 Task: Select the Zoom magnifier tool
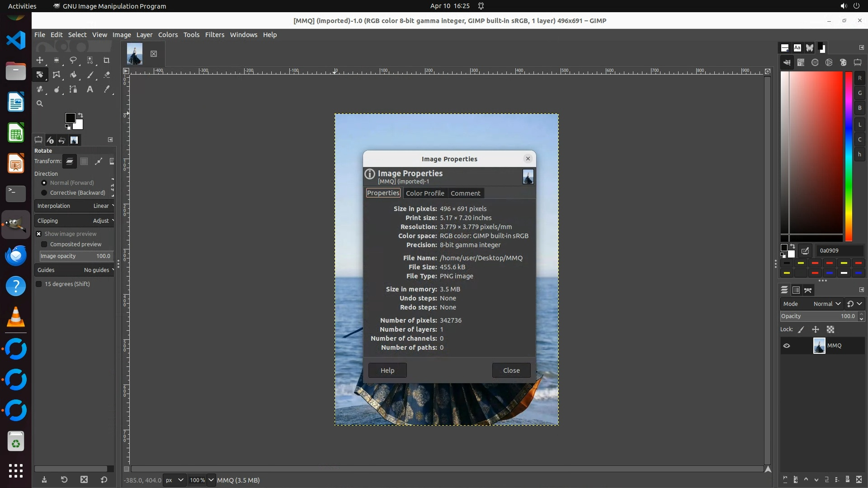(x=40, y=103)
